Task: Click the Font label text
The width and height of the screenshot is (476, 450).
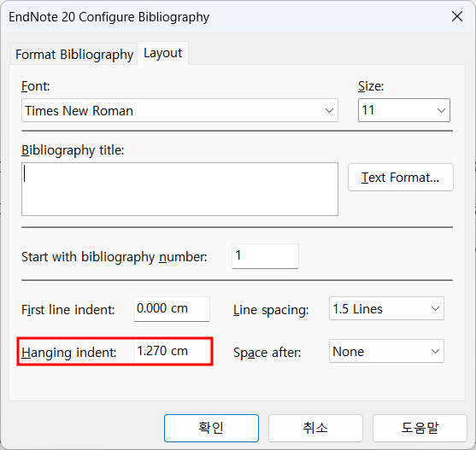Action: coord(36,86)
